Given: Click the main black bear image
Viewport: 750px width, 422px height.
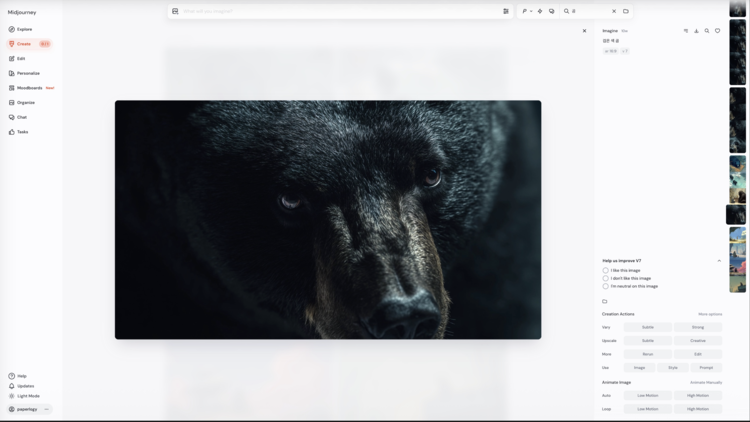Looking at the screenshot, I should point(328,220).
